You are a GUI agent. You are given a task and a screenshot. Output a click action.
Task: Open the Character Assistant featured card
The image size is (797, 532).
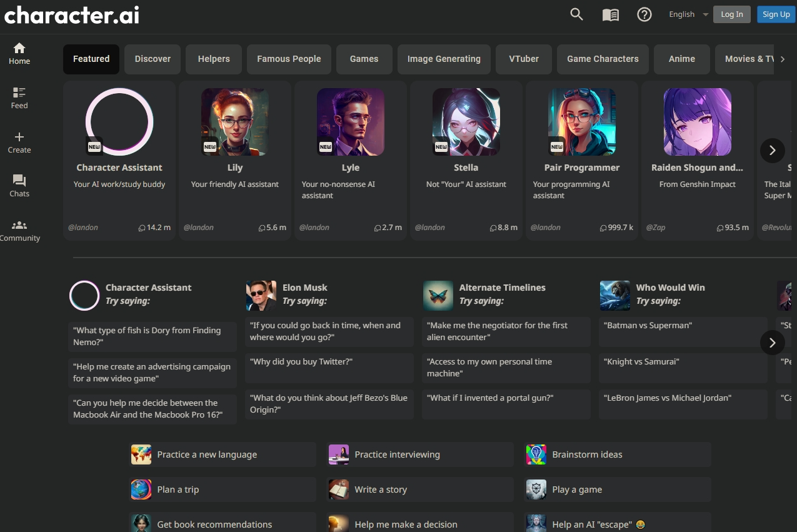119,160
